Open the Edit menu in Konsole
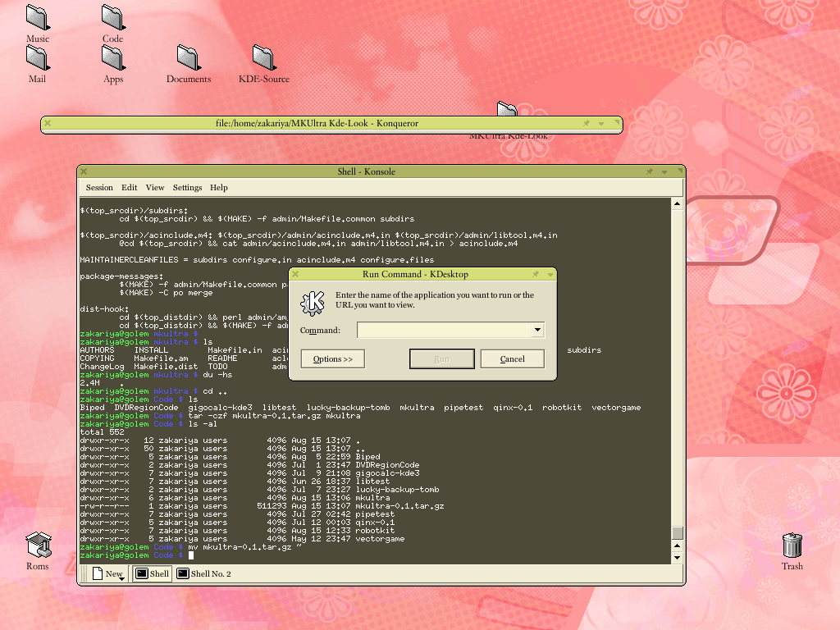Image resolution: width=840 pixels, height=630 pixels. (x=129, y=188)
